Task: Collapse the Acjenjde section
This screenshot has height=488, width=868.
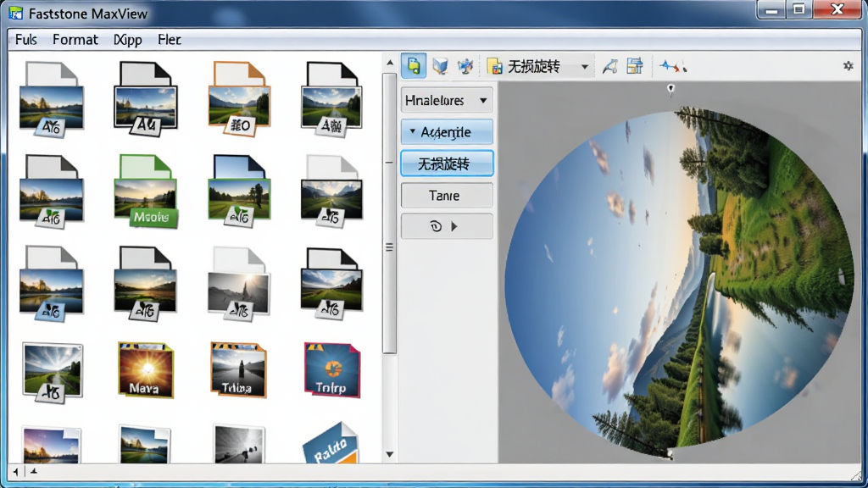Action: (447, 132)
